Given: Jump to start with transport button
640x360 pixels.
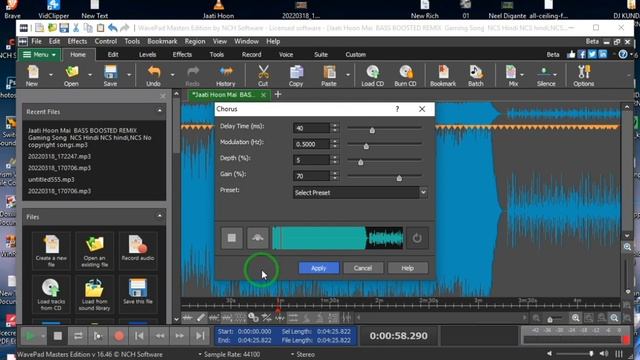Looking at the screenshot, I should point(139,336).
